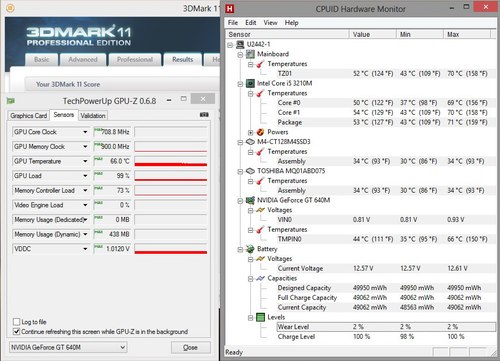Image resolution: width=500 pixels, height=361 pixels.
Task: Click the GPU-Z screenshot camera icon
Action: click(204, 115)
